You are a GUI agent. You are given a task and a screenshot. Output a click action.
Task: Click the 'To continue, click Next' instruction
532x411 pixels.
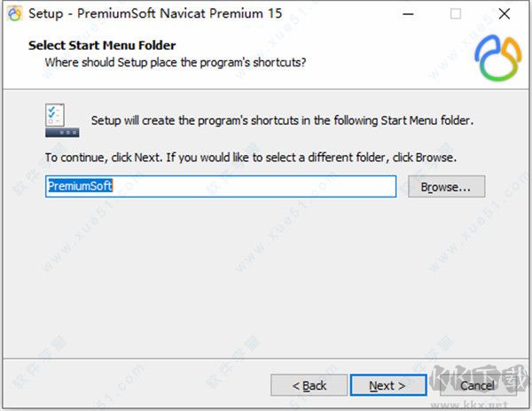[250, 158]
